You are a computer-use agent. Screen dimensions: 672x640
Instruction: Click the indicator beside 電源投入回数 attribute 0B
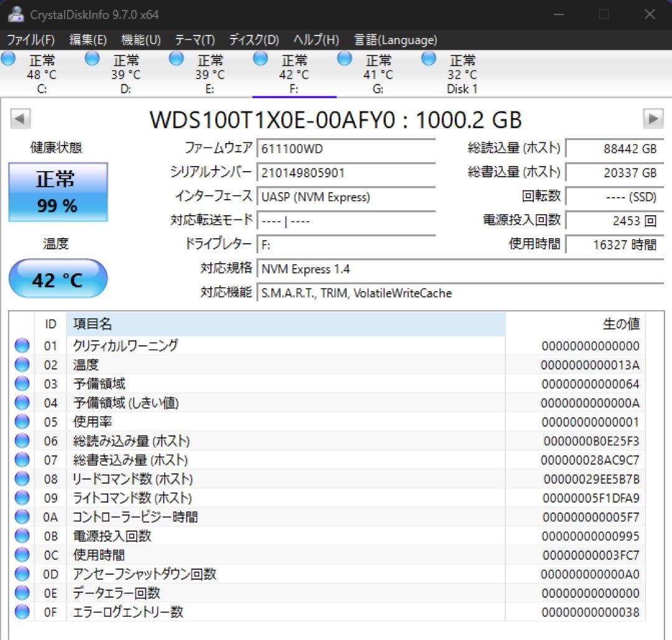pos(21,536)
